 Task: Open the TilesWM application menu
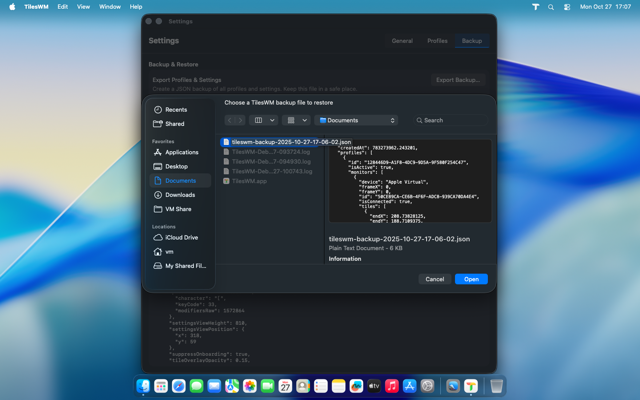(x=36, y=7)
